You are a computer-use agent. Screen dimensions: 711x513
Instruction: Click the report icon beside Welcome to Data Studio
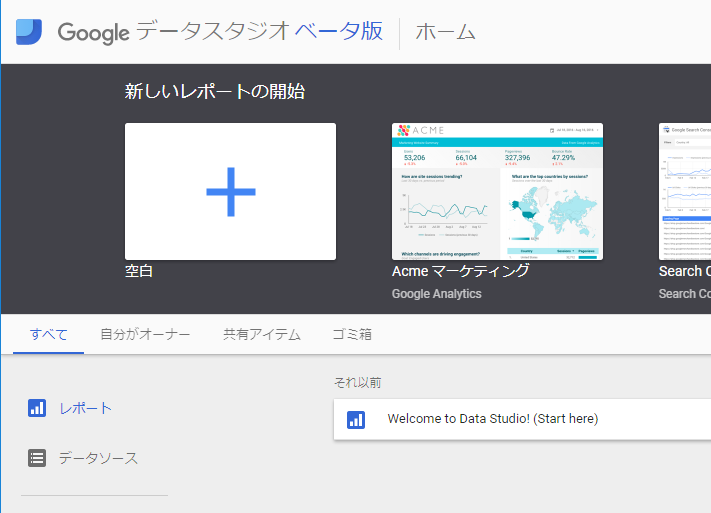(x=356, y=420)
